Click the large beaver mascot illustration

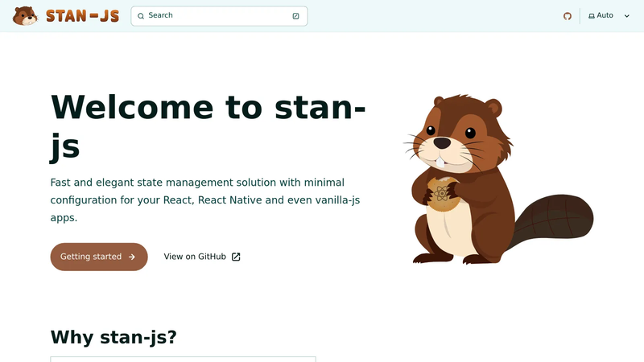click(x=498, y=179)
